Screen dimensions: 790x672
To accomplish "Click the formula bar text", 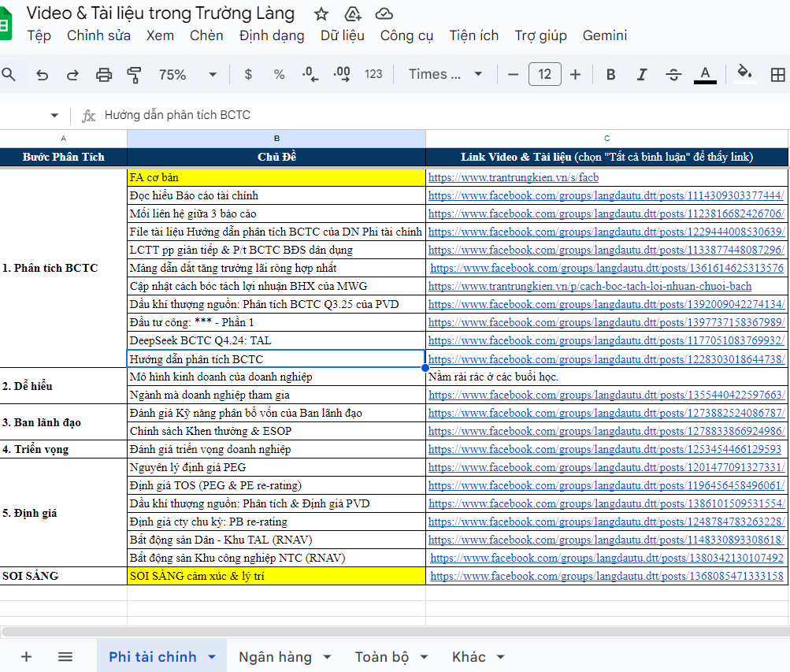I will 177,115.
